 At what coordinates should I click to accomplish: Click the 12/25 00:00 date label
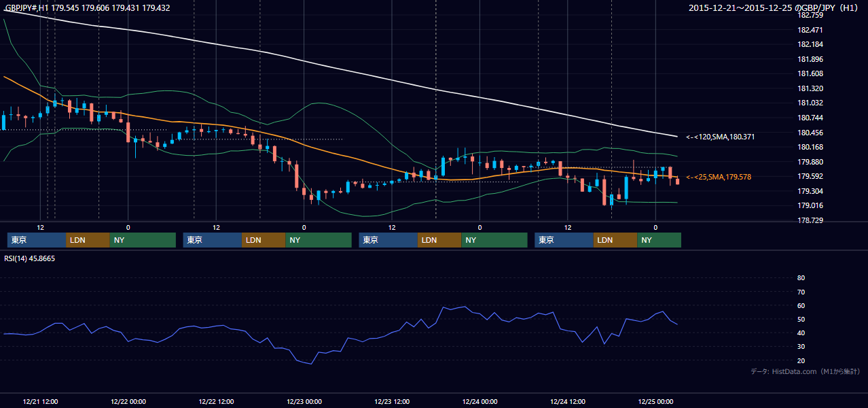click(656, 401)
